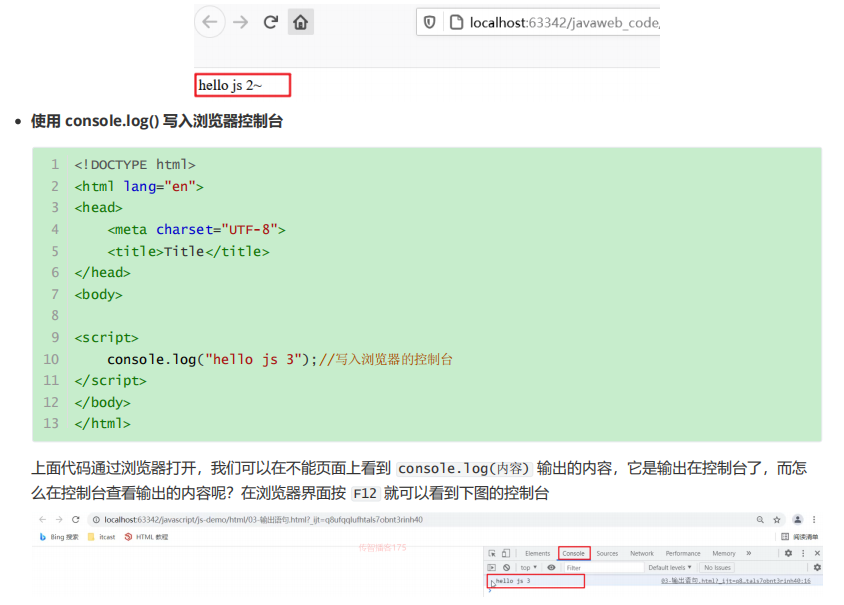844x605 pixels.
Task: Open the 阅读清单 reading list
Action: [799, 537]
